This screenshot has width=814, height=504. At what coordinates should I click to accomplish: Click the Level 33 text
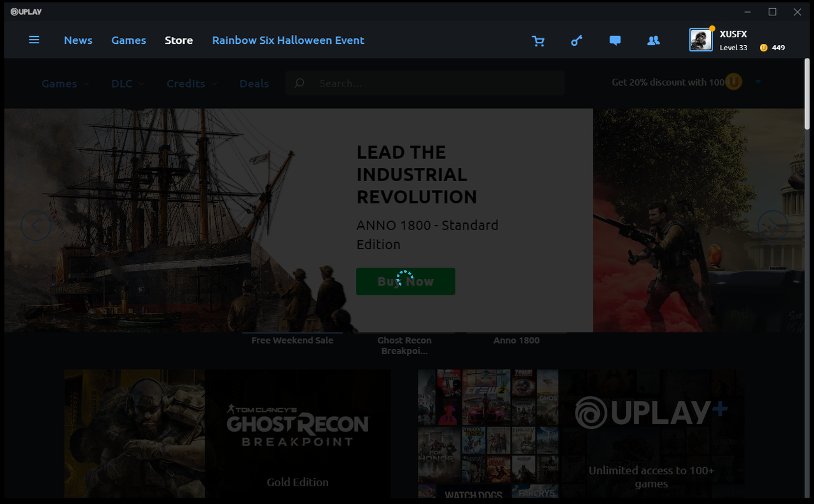click(x=733, y=48)
